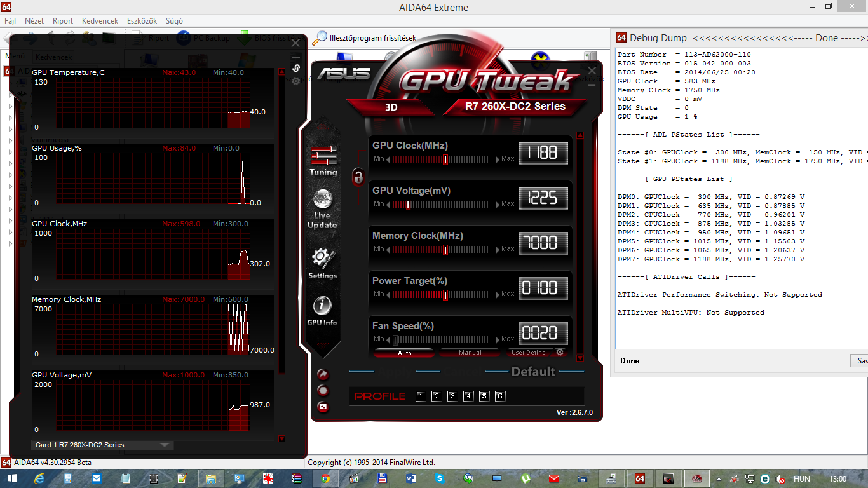Open the Eszközök menu
The height and width of the screenshot is (488, 868).
click(142, 21)
